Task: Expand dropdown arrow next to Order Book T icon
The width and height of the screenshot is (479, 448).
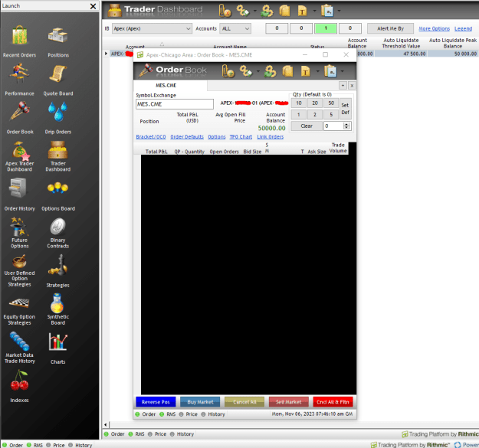Action: click(x=318, y=71)
